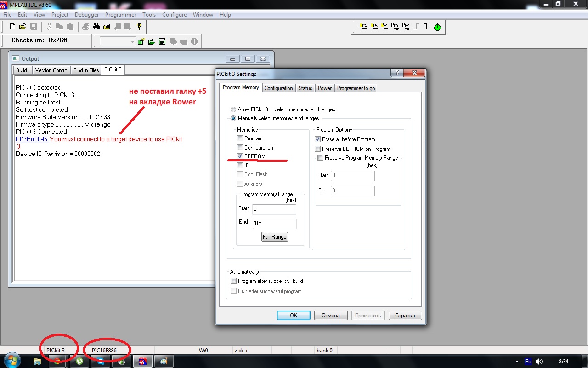The width and height of the screenshot is (588, 368).
Task: Enable the ID memory checkbox
Action: pyautogui.click(x=240, y=166)
